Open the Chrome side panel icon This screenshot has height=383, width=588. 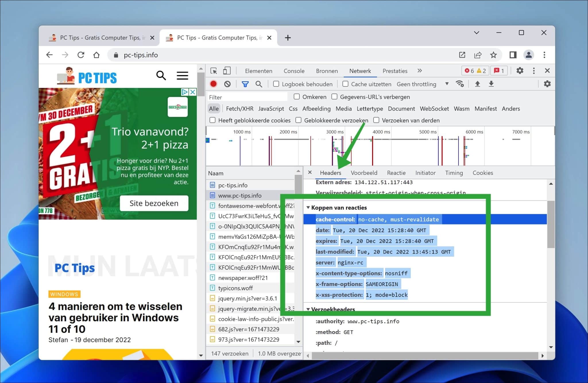tap(513, 55)
